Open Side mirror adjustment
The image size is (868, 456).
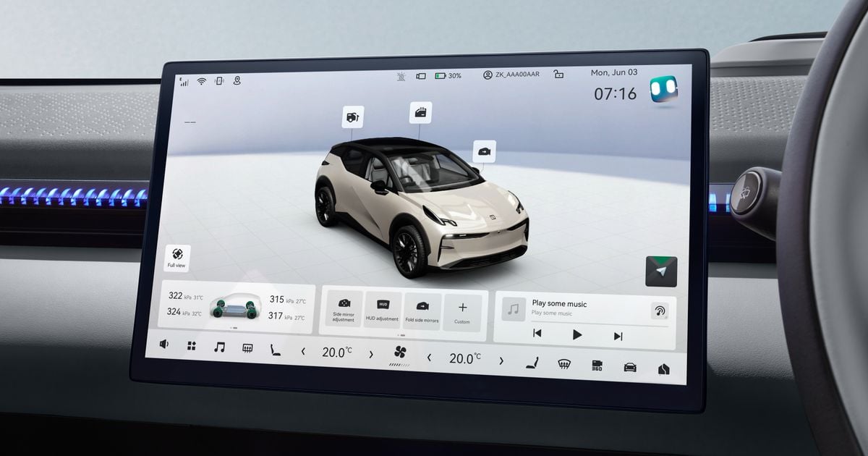[x=344, y=309]
